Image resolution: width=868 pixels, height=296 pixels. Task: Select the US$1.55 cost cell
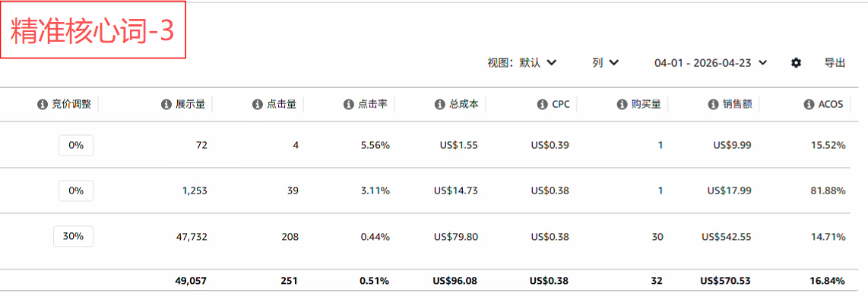459,146
